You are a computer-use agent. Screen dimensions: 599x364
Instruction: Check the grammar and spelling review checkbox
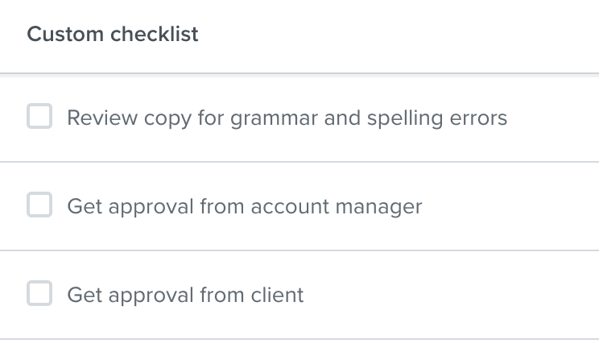click(39, 118)
